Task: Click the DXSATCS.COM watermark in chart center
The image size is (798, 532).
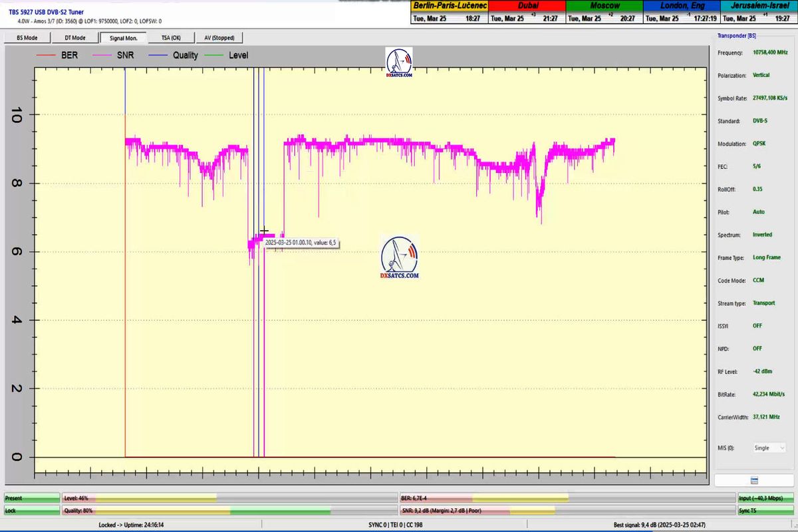Action: [x=400, y=257]
